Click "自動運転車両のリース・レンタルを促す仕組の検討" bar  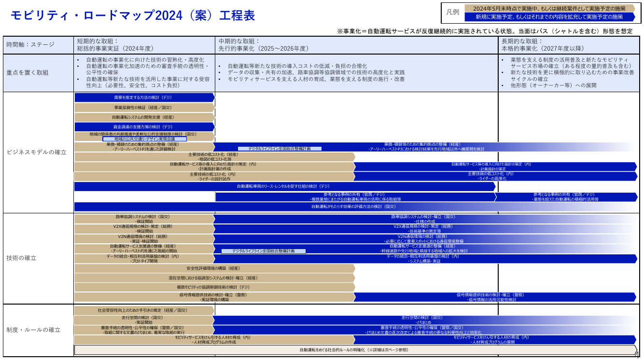[285, 186]
